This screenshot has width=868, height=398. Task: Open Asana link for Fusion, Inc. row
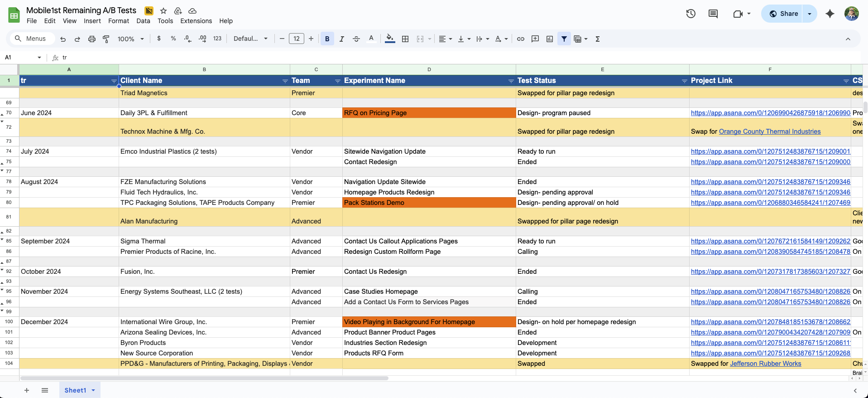click(771, 272)
